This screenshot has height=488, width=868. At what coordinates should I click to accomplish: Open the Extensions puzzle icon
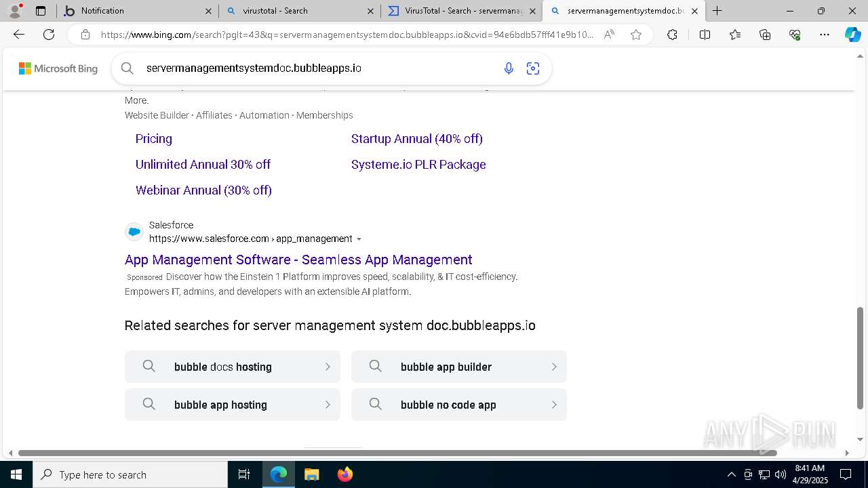coord(672,35)
